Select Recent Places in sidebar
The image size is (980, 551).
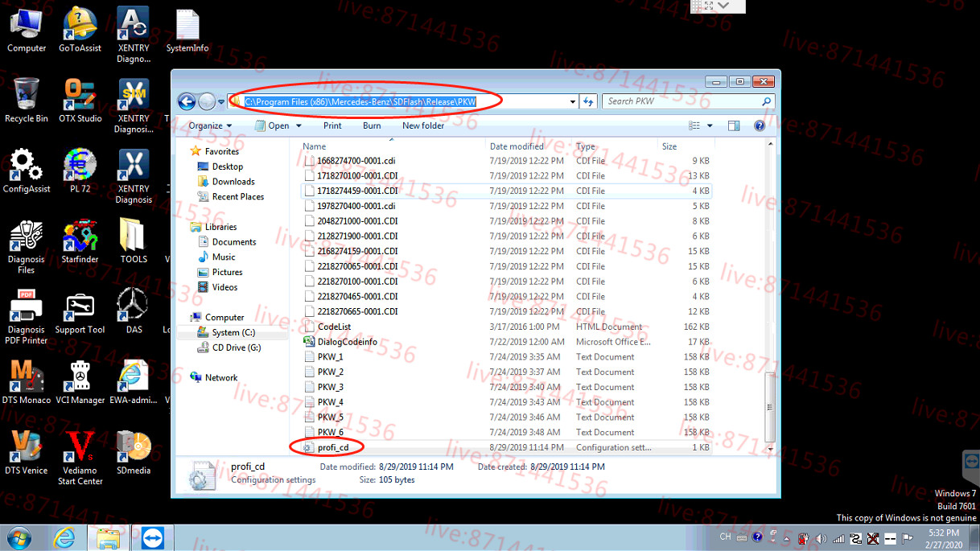point(237,197)
